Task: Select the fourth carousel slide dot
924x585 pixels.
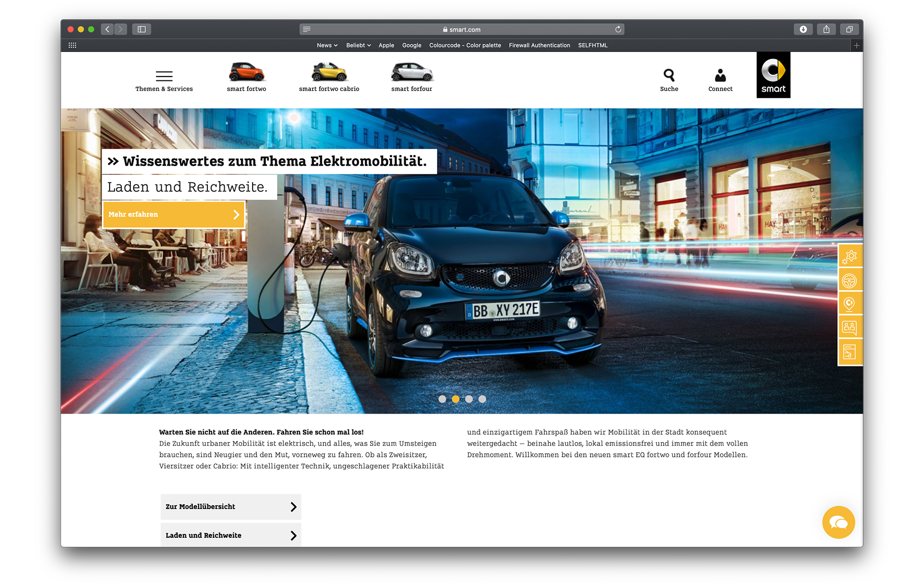Action: (482, 399)
